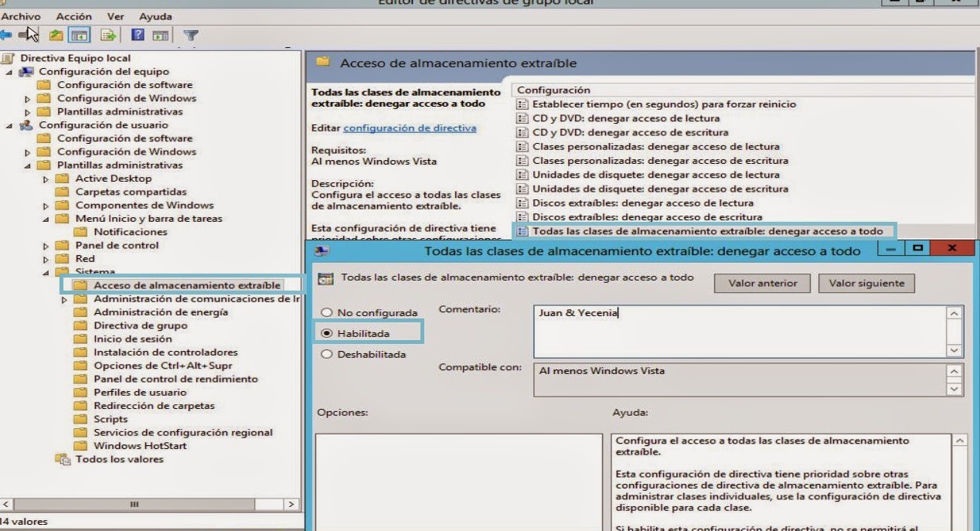Image resolution: width=980 pixels, height=531 pixels.
Task: Click the Valor anterior button
Action: 762,283
